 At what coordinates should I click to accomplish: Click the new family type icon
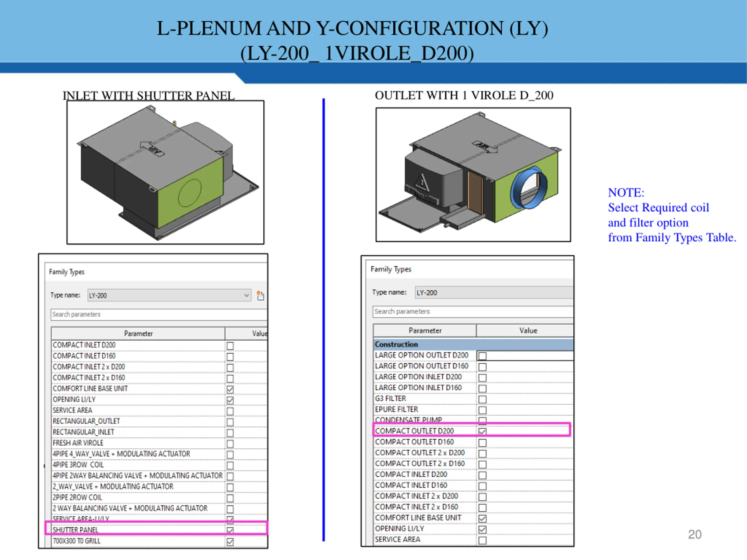(x=260, y=295)
